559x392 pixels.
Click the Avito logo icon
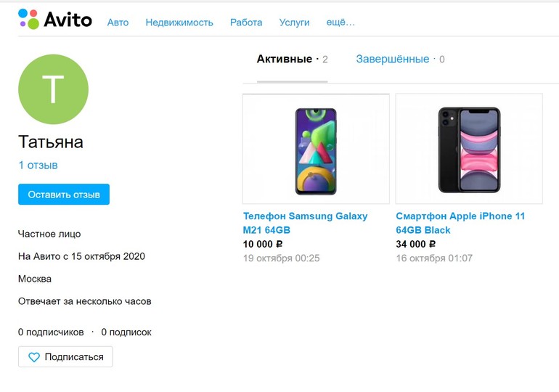[x=28, y=19]
